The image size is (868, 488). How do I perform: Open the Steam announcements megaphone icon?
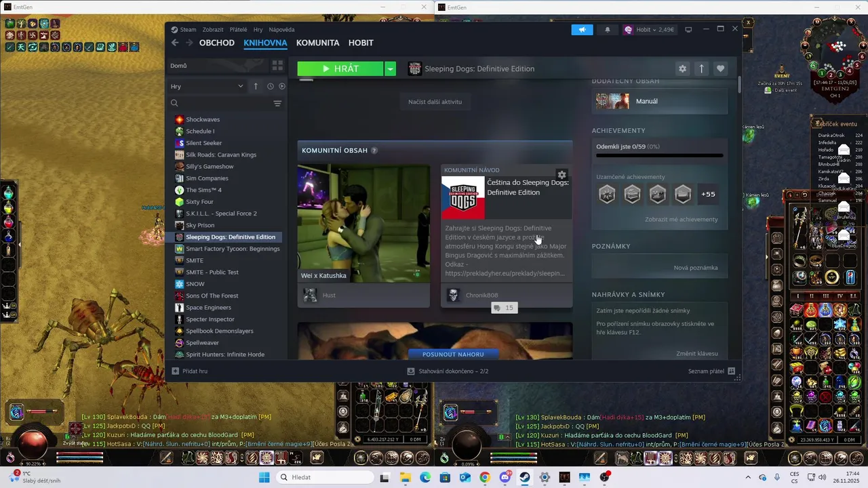[x=582, y=30]
